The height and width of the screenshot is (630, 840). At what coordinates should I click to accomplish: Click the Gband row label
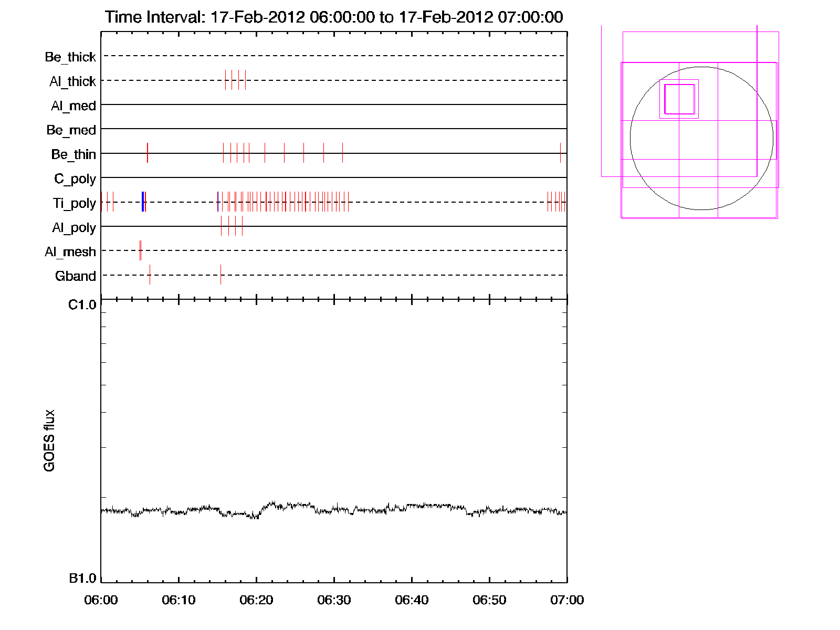[x=76, y=276]
